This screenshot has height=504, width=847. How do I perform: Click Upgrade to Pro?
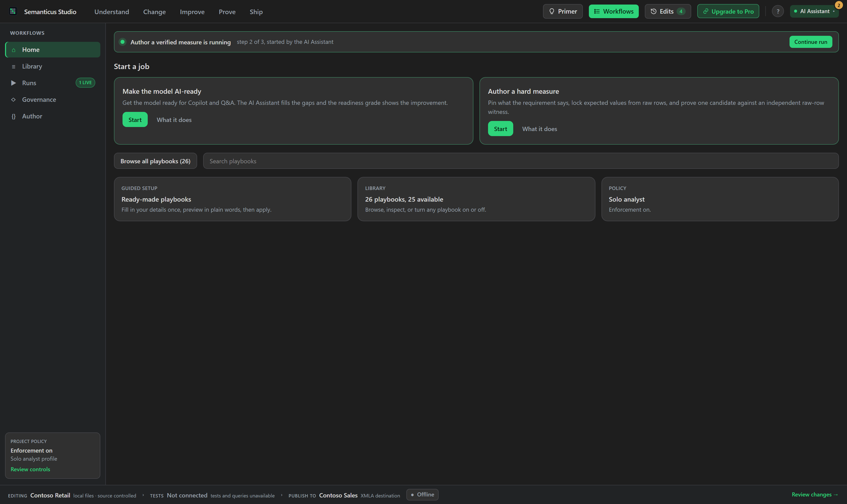point(728,12)
